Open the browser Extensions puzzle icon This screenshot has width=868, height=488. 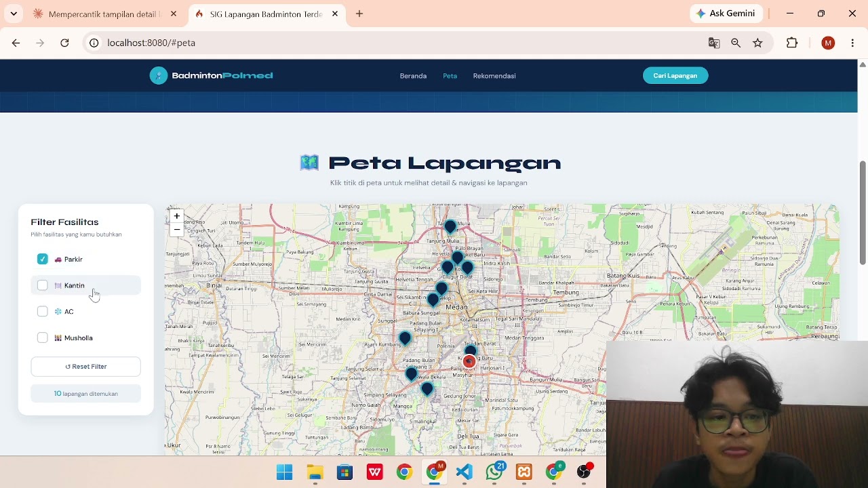(792, 43)
